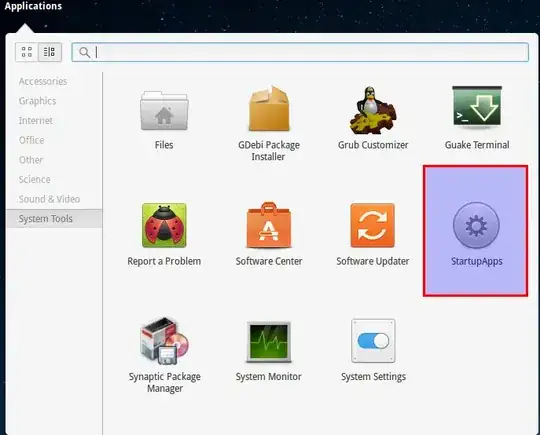The height and width of the screenshot is (435, 540).
Task: Focus the application search field
Action: pos(300,52)
